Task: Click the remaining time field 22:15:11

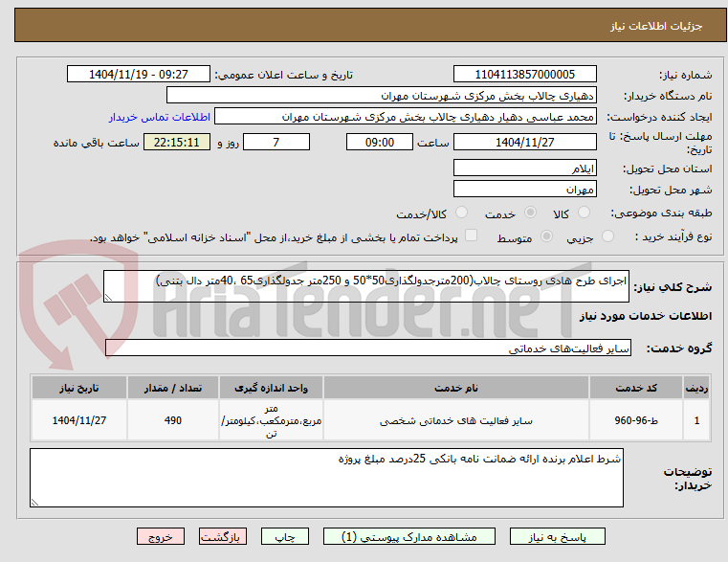Action: (x=177, y=142)
